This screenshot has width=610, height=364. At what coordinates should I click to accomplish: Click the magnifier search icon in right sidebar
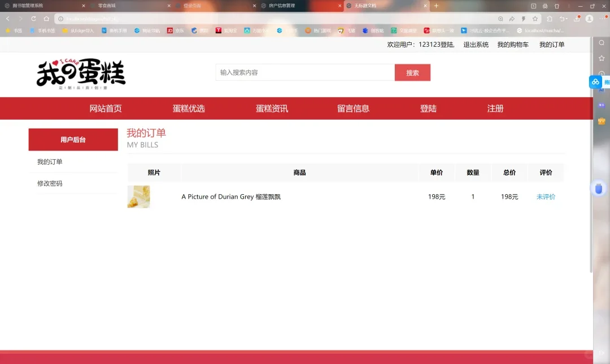click(x=601, y=42)
